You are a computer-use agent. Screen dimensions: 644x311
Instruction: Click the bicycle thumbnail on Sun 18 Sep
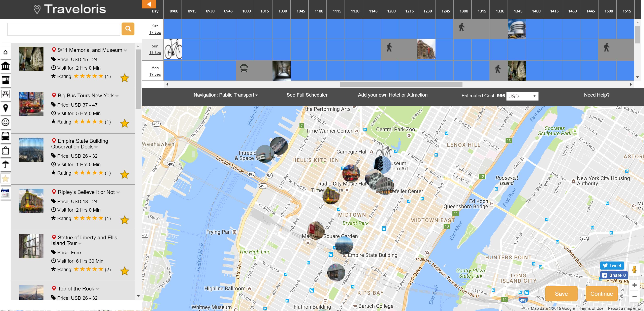pos(173,49)
